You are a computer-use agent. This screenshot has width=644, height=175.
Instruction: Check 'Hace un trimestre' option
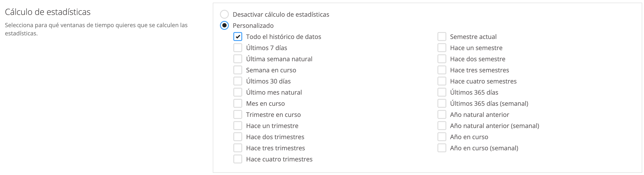(x=238, y=126)
